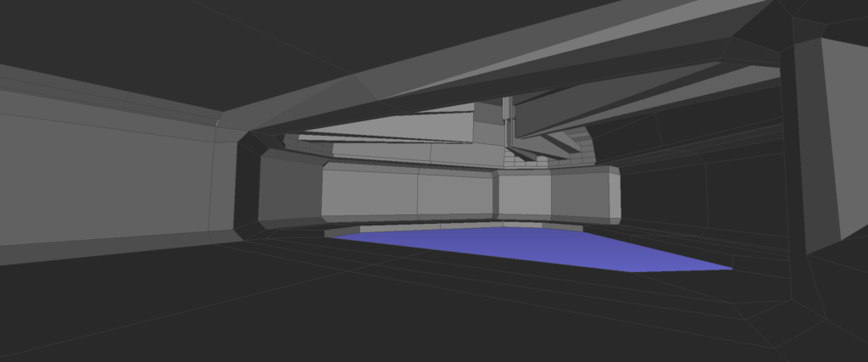Image resolution: width=868 pixels, height=362 pixels.
Task: Select the left wall's upper trim strip
Action: pos(102,102)
